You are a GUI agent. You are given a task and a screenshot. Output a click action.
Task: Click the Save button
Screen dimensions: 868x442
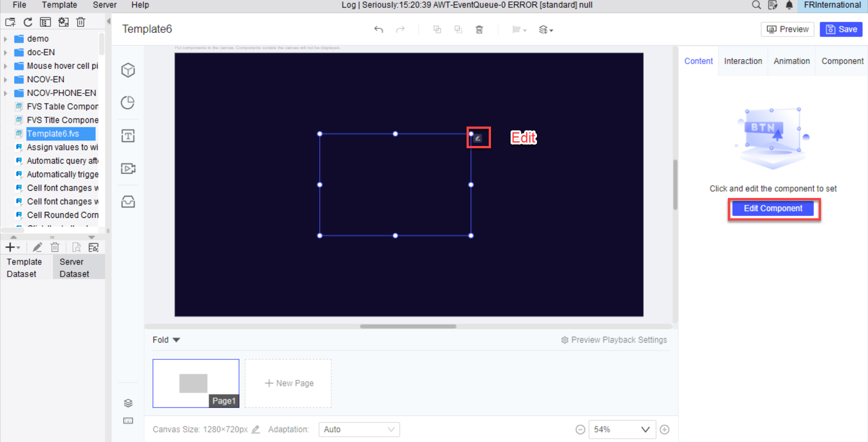[x=841, y=29]
